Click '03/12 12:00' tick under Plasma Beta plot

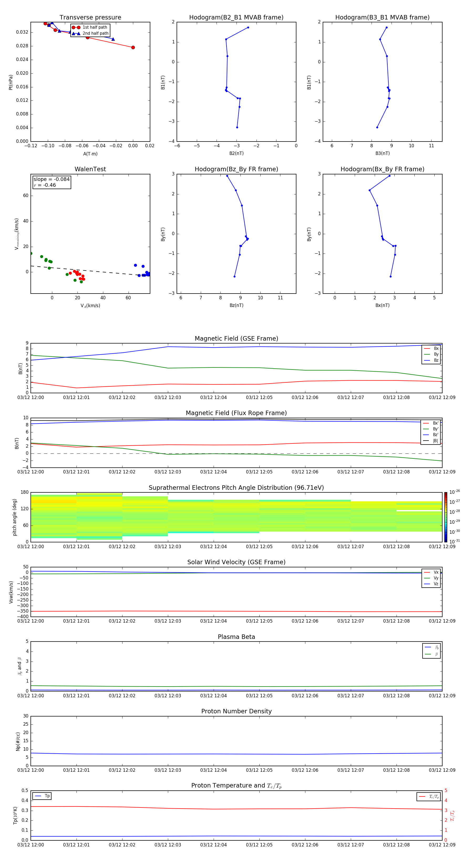(31, 696)
